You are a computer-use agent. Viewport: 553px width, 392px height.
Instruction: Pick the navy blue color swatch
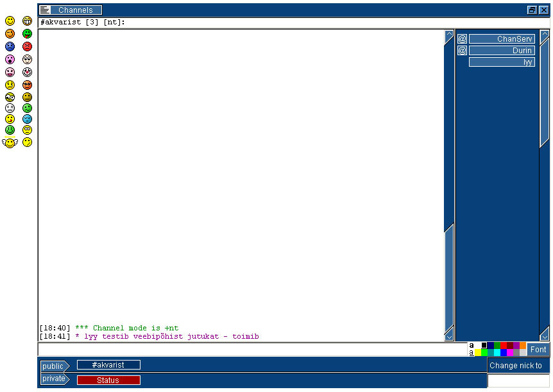point(491,345)
